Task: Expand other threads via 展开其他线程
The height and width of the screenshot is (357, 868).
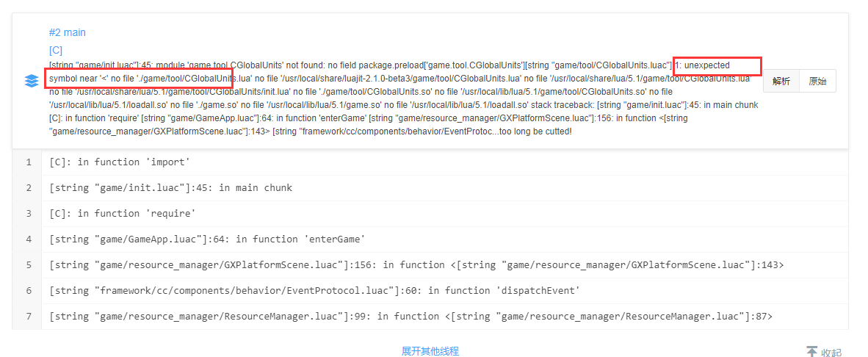Action: [430, 351]
